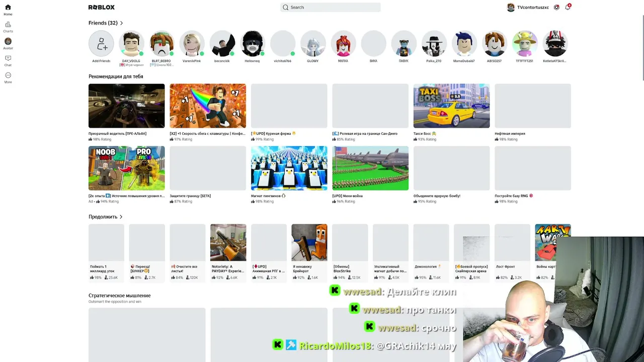Go to Home in the sidebar
The image size is (644, 362).
[8, 10]
